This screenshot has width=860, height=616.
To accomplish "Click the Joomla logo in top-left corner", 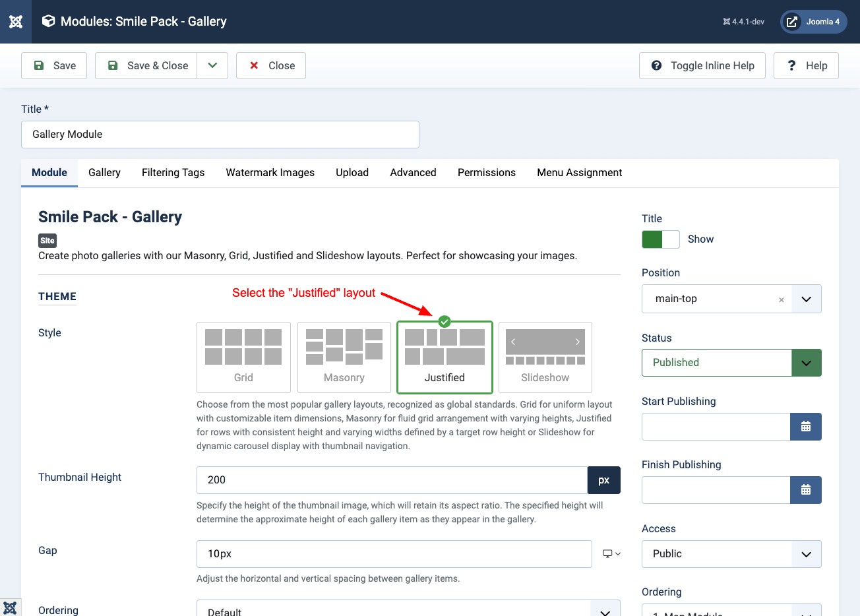I will pyautogui.click(x=16, y=22).
